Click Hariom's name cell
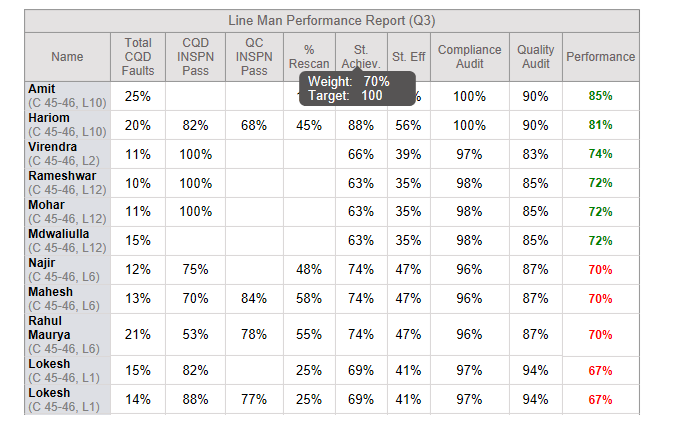 [x=67, y=125]
